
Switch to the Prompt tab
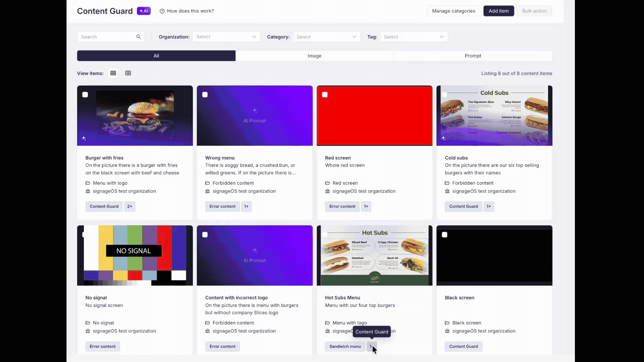point(473,56)
